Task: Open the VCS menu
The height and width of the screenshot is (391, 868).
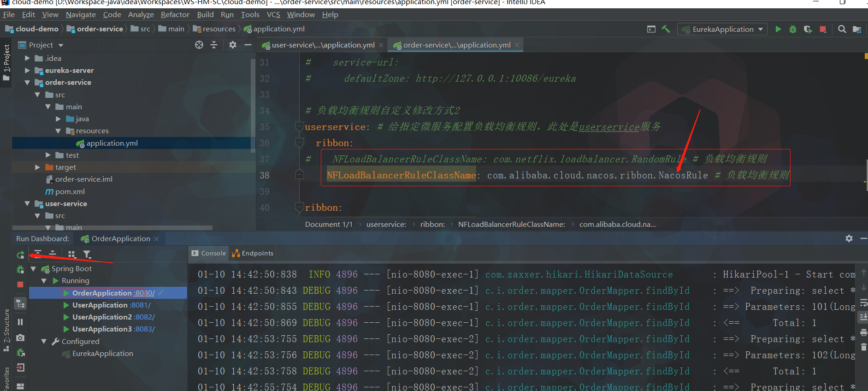Action: [x=273, y=15]
